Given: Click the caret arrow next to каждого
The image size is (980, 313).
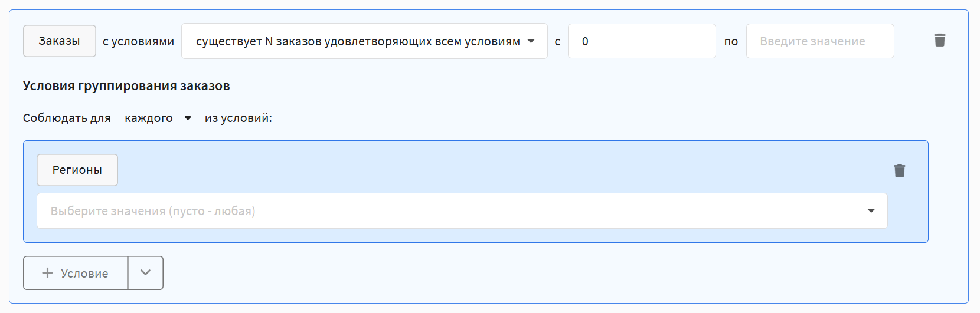Looking at the screenshot, I should pyautogui.click(x=188, y=118).
